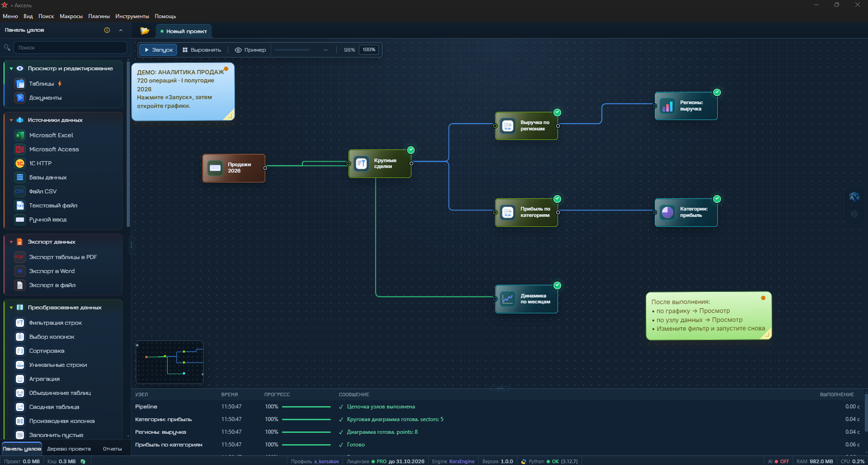Click the Microsoft Access source icon

(20, 149)
